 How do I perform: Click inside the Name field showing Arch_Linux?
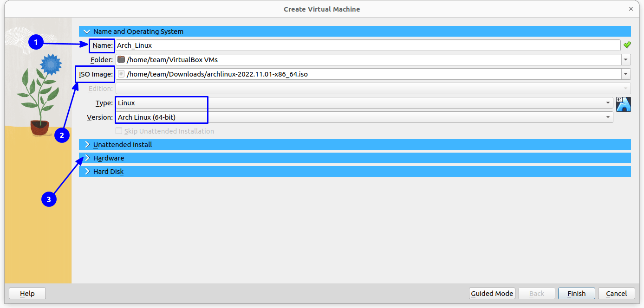(325, 45)
